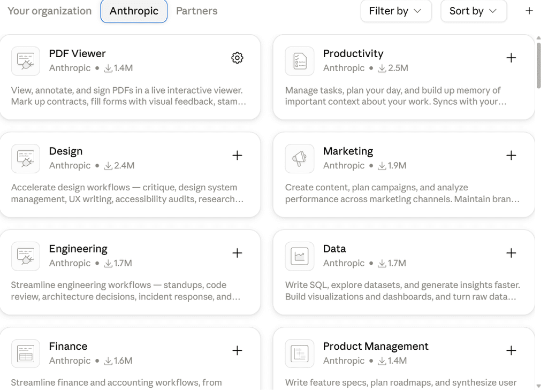This screenshot has height=392, width=548.
Task: Click the Data chart icon
Action: coord(300,256)
